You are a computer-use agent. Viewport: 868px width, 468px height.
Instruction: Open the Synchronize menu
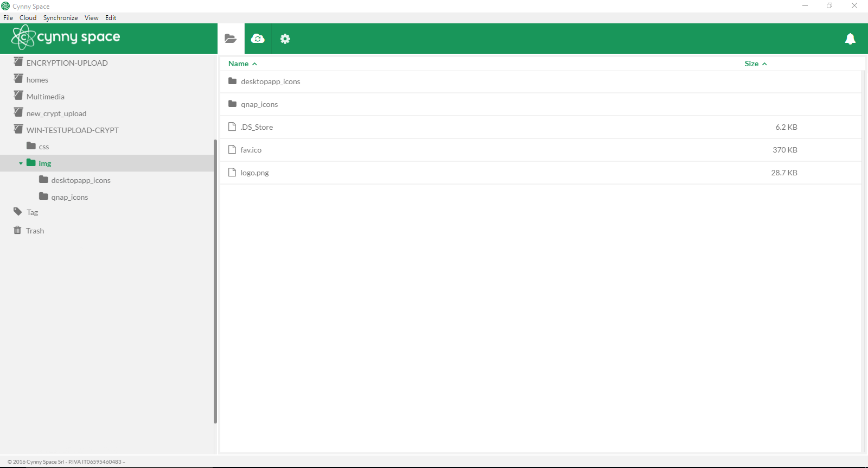click(61, 18)
